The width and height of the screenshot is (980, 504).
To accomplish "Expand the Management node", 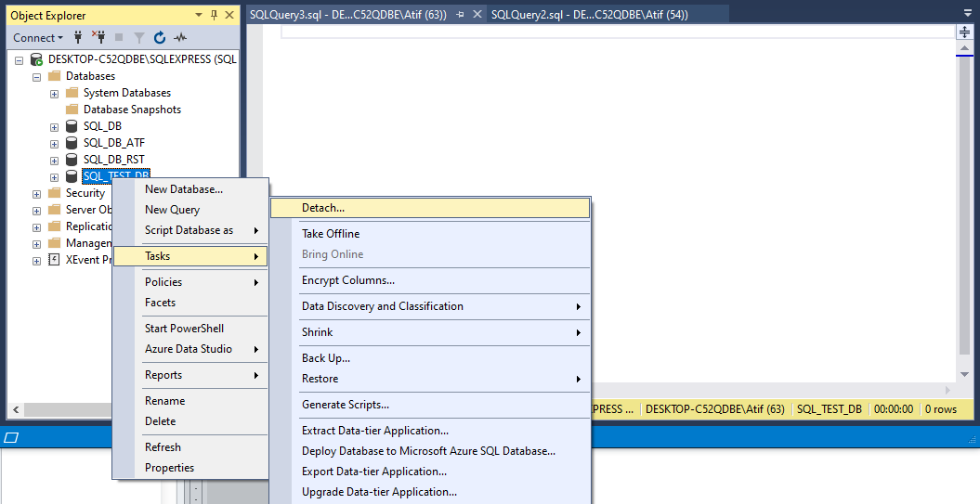I will coord(36,243).
